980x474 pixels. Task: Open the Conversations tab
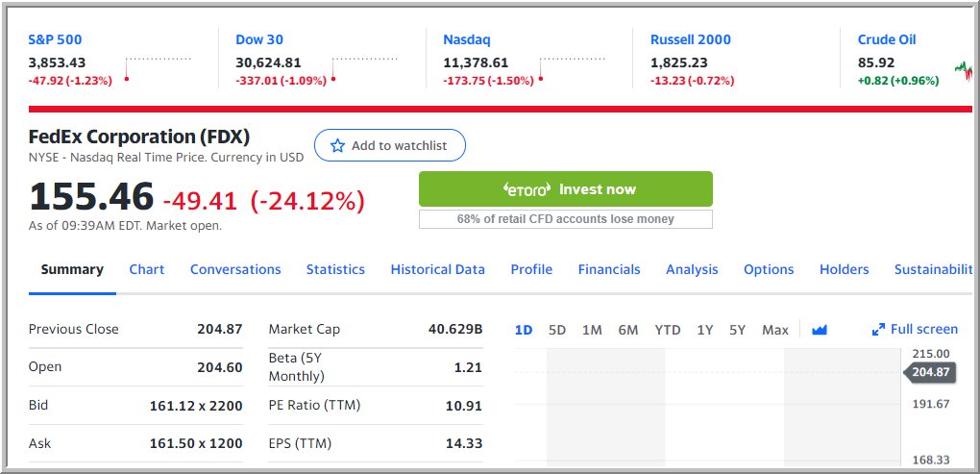pos(235,269)
